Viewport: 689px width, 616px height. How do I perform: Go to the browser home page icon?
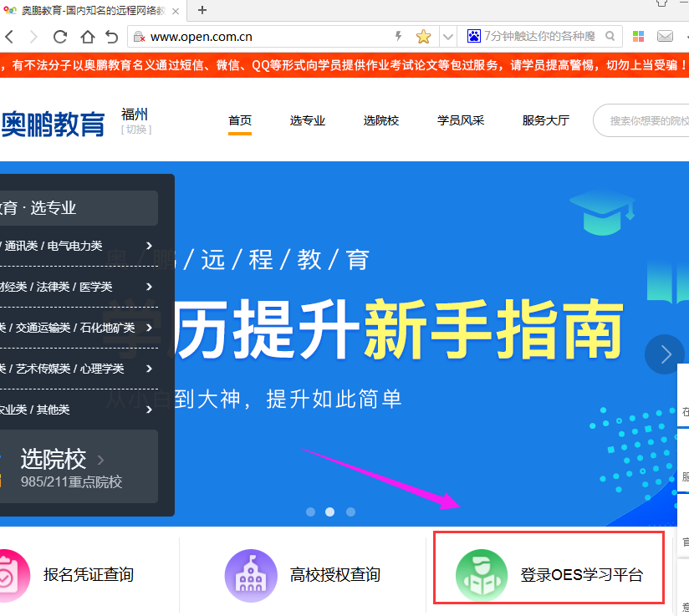[87, 37]
